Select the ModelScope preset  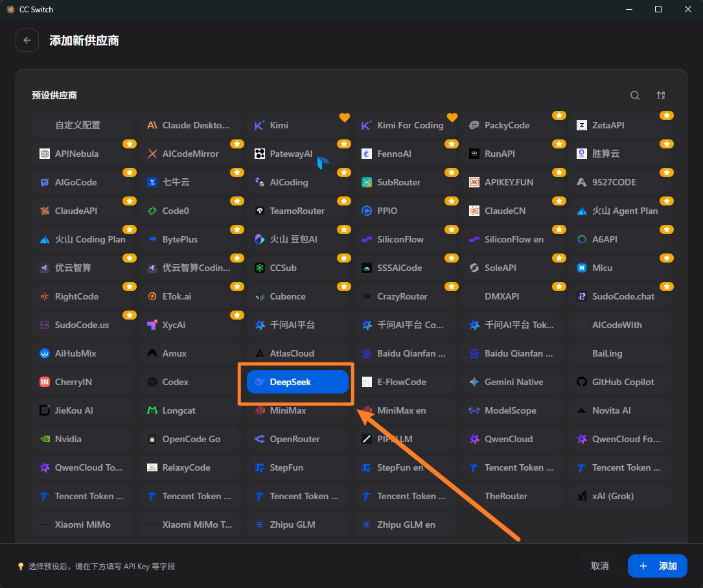[513, 410]
